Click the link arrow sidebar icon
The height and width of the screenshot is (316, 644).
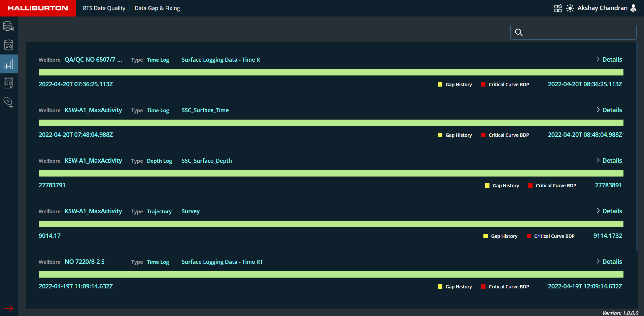[8, 102]
